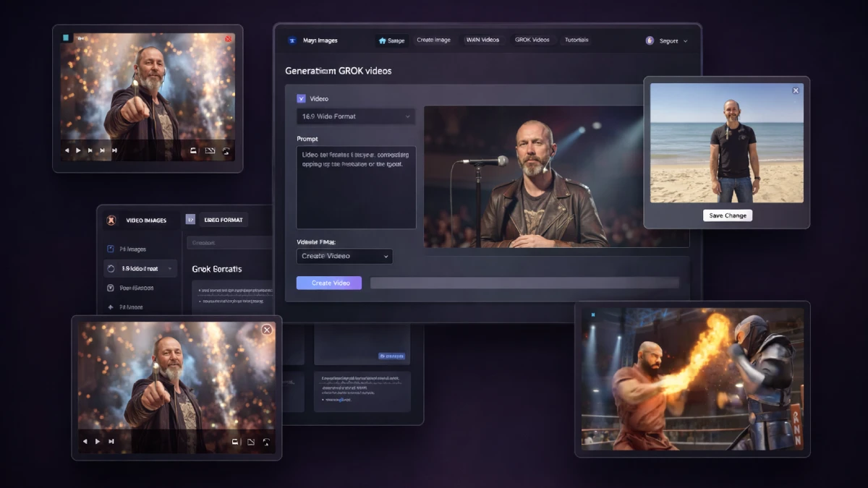868x488 pixels.
Task: Click small teal icon in fight scene window
Action: (x=592, y=314)
